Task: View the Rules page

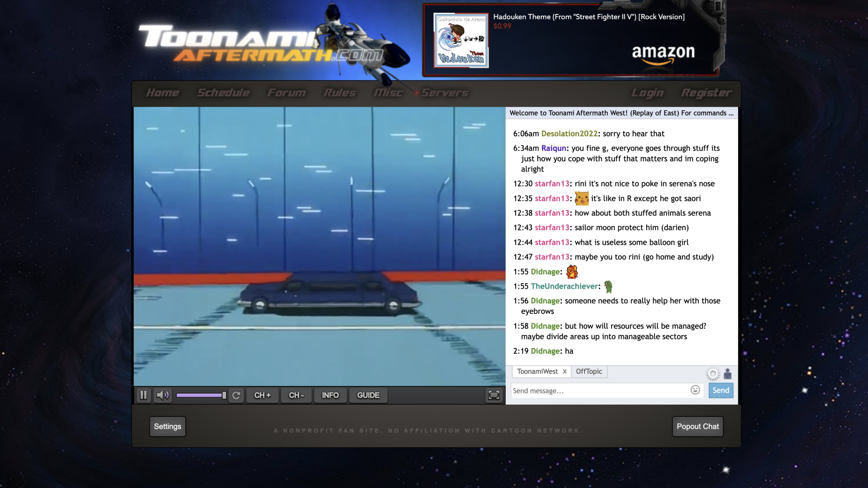Action: 340,93
